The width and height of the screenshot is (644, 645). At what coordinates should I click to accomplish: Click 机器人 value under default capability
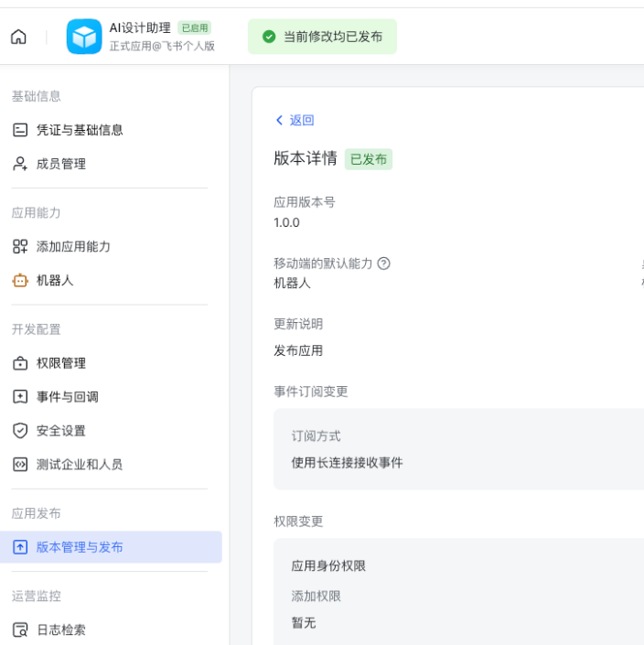coord(293,283)
